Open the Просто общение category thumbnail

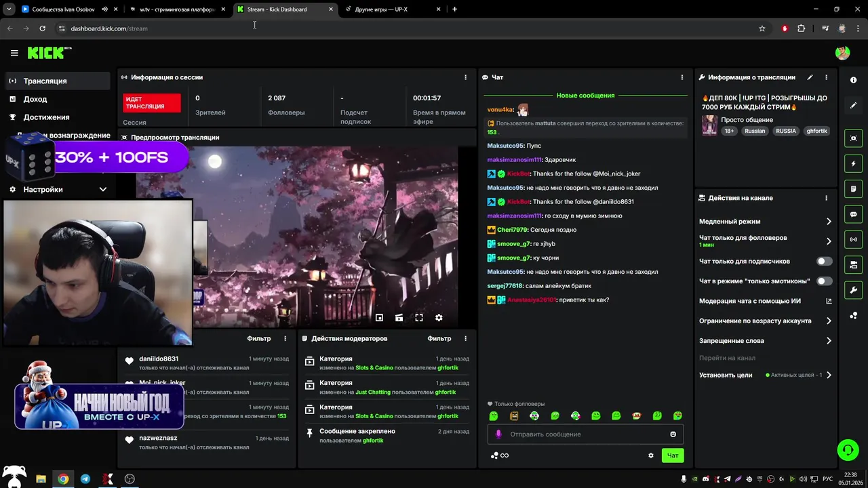tap(709, 125)
